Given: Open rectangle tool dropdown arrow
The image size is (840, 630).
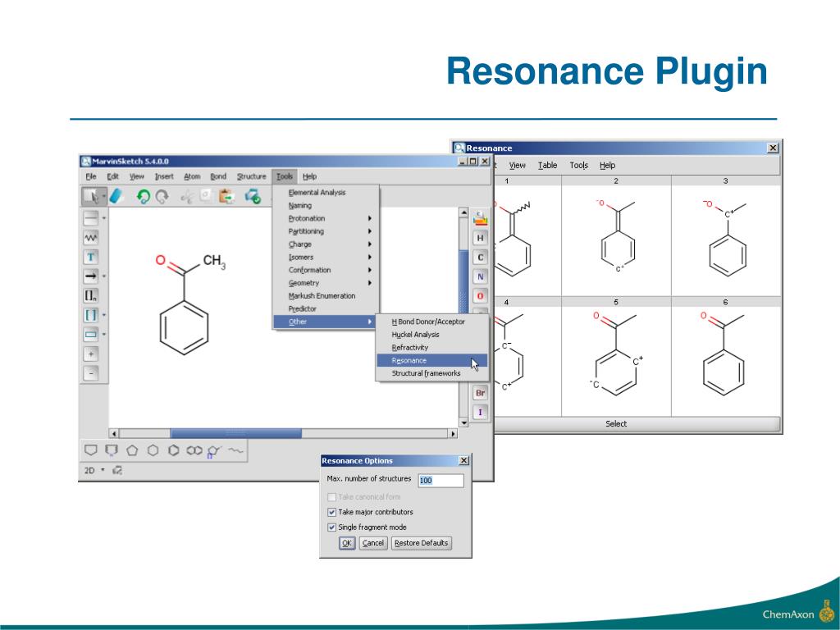Looking at the screenshot, I should [x=104, y=335].
